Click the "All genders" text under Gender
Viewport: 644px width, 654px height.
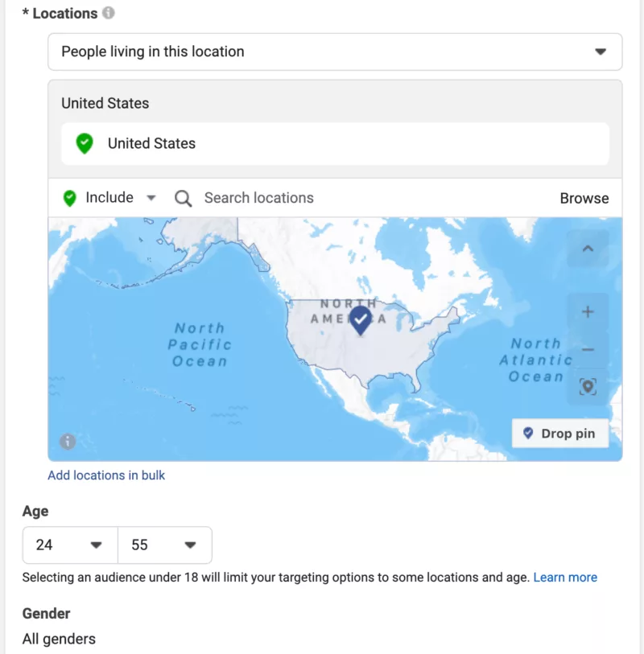57,638
